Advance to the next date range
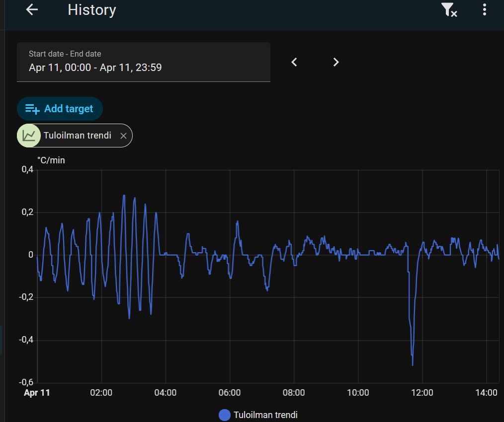Viewport: 504px width, 422px height. coord(336,62)
